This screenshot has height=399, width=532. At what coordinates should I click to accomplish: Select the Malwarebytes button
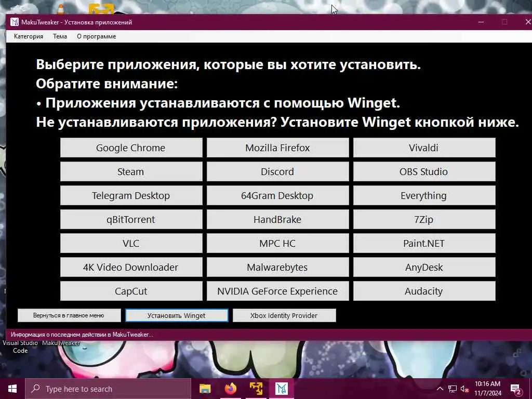[277, 267]
